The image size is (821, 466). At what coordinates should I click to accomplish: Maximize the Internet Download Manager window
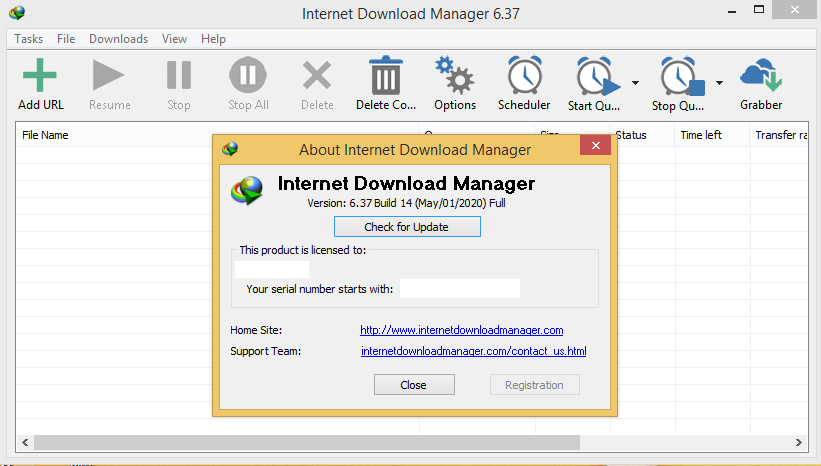[x=759, y=9]
